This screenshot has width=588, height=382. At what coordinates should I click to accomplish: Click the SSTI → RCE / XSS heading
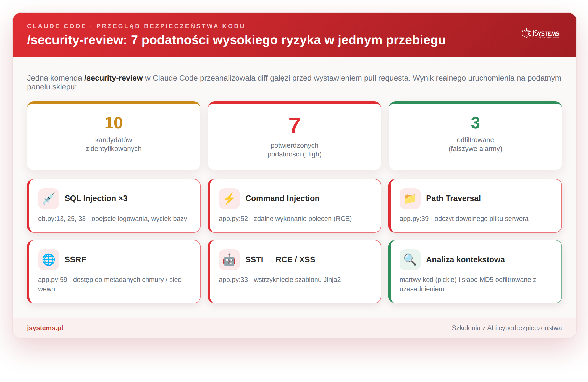point(280,260)
